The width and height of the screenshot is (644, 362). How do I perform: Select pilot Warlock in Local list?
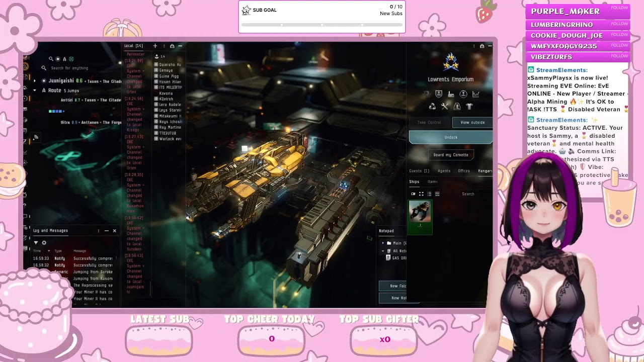coord(169,139)
